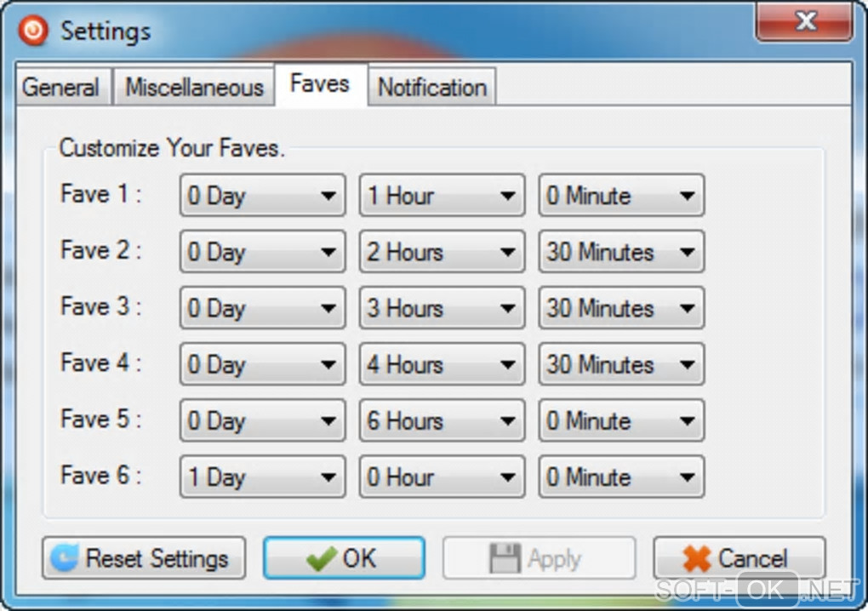Click the blue reset arrow icon
868x611 pixels.
click(x=64, y=559)
